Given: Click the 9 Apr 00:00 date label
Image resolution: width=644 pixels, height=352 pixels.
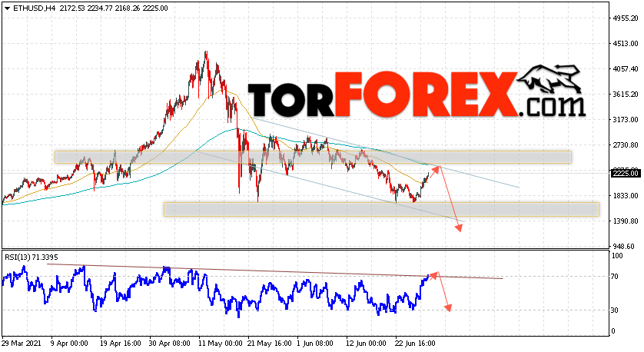Looking at the screenshot, I should pos(69,344).
